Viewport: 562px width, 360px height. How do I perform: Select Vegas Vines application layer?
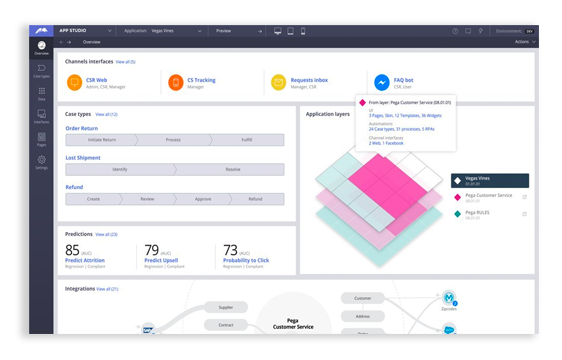click(x=490, y=181)
